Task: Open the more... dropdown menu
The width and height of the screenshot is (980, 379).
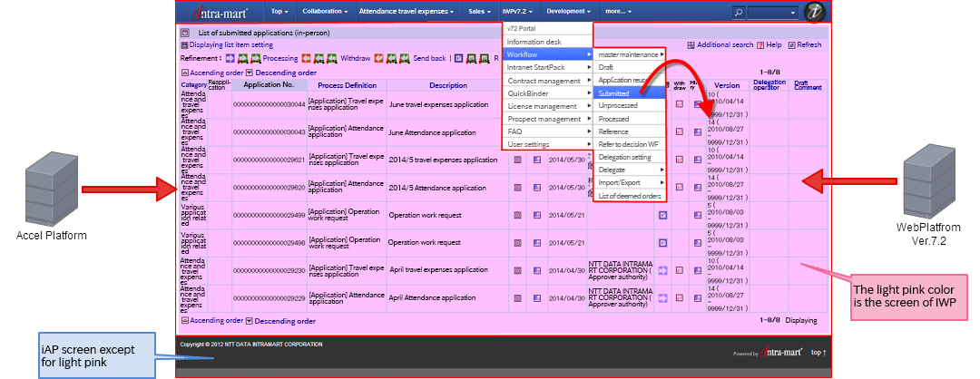Action: click(618, 11)
